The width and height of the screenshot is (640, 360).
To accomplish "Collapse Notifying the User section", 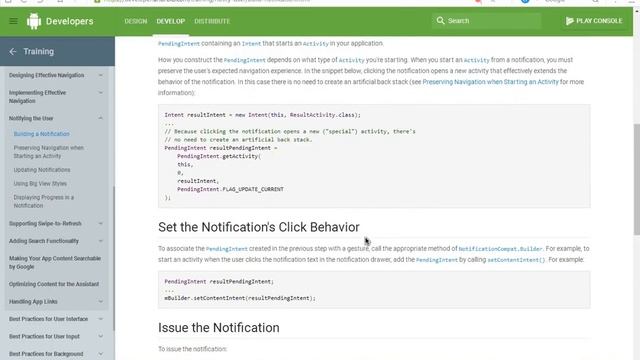I will pyautogui.click(x=100, y=118).
